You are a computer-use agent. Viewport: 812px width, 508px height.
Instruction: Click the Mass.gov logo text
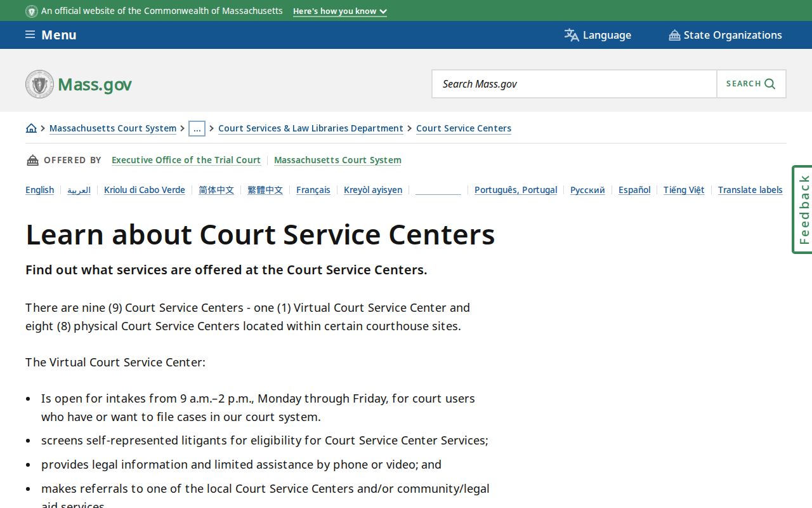click(x=95, y=84)
